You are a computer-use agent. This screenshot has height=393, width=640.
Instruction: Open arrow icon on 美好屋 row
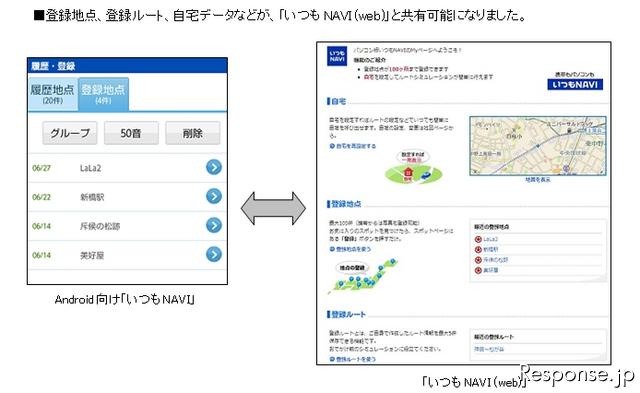(x=213, y=254)
